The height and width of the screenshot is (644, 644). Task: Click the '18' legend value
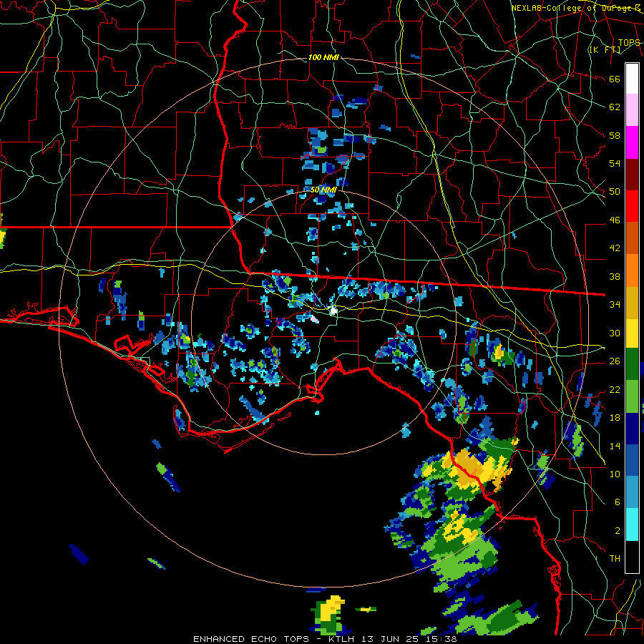coord(615,418)
